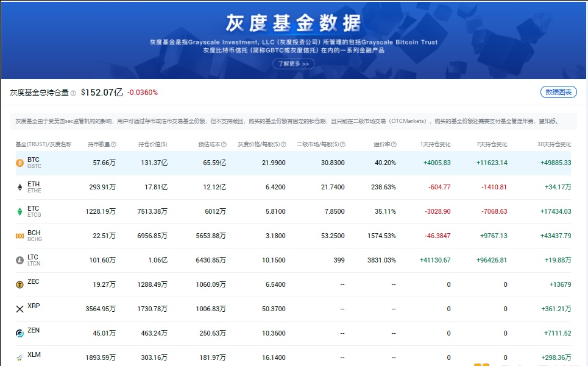Click ZEN 30-day change +7111.52

click(558, 333)
